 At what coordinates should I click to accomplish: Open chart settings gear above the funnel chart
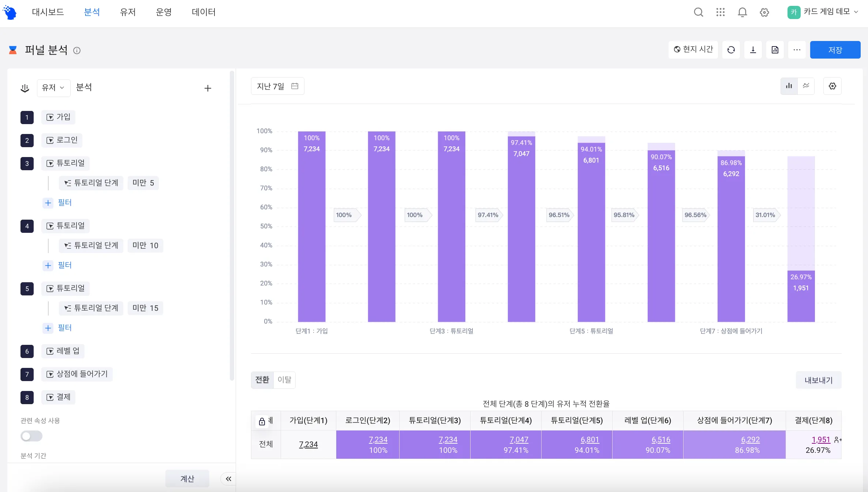point(833,86)
